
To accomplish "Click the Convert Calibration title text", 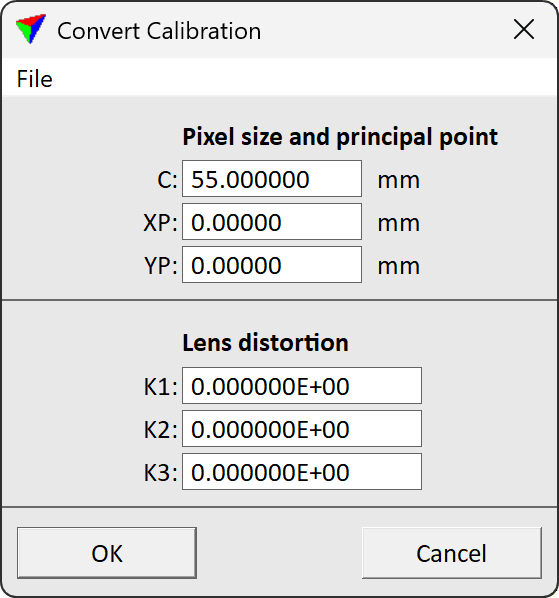I will tap(159, 31).
